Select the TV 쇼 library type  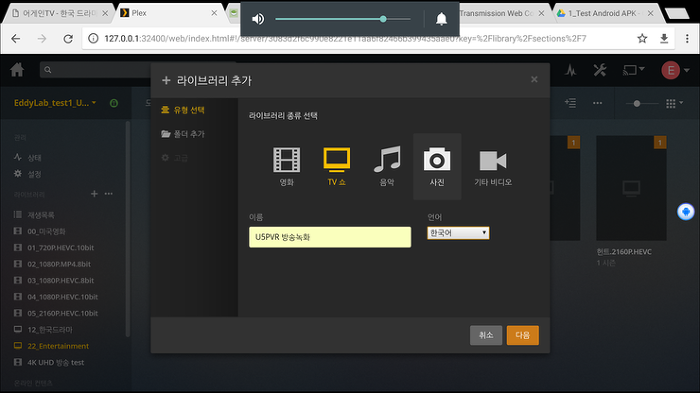click(337, 166)
